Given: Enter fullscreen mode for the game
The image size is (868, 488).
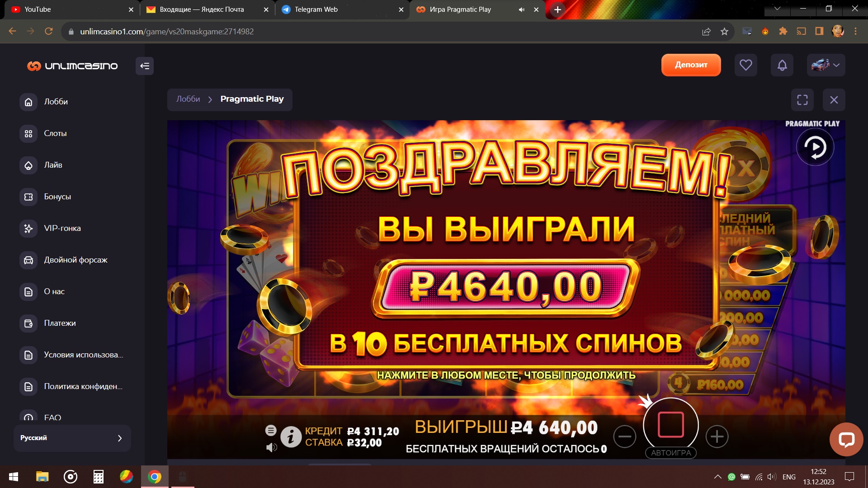Looking at the screenshot, I should [802, 100].
